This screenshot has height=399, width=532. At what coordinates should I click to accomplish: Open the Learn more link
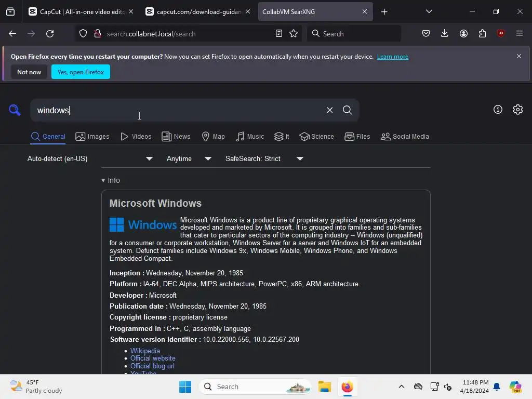pyautogui.click(x=393, y=57)
